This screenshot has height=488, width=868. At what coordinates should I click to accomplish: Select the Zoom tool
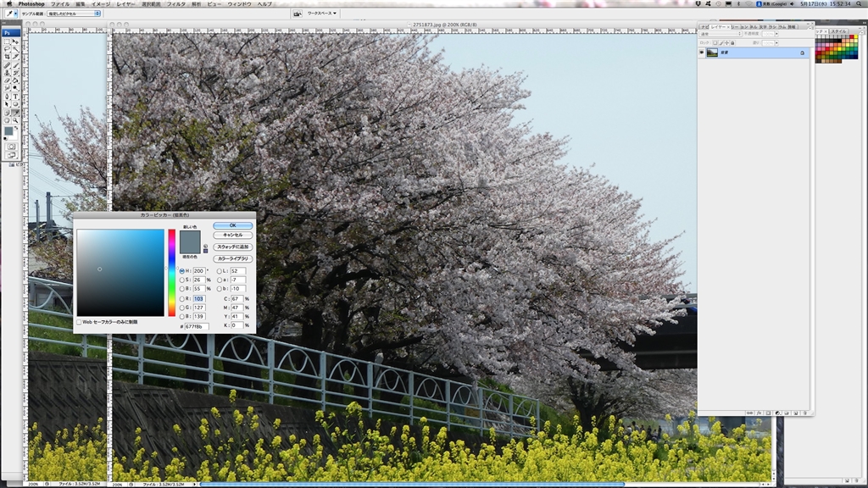15,120
